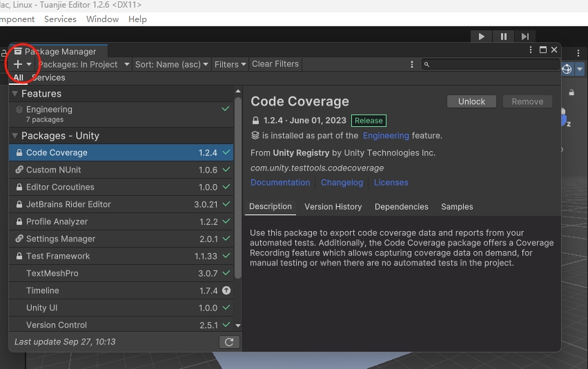Select Version Control package

(x=121, y=324)
